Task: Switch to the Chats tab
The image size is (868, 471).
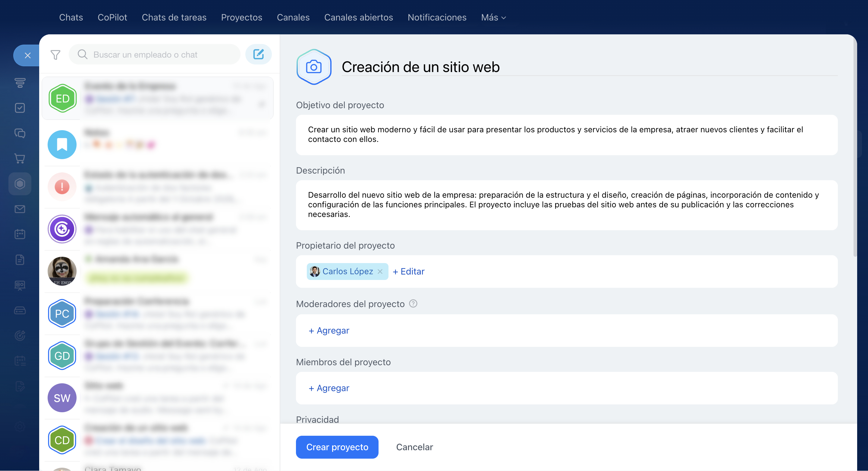Action: [71, 17]
